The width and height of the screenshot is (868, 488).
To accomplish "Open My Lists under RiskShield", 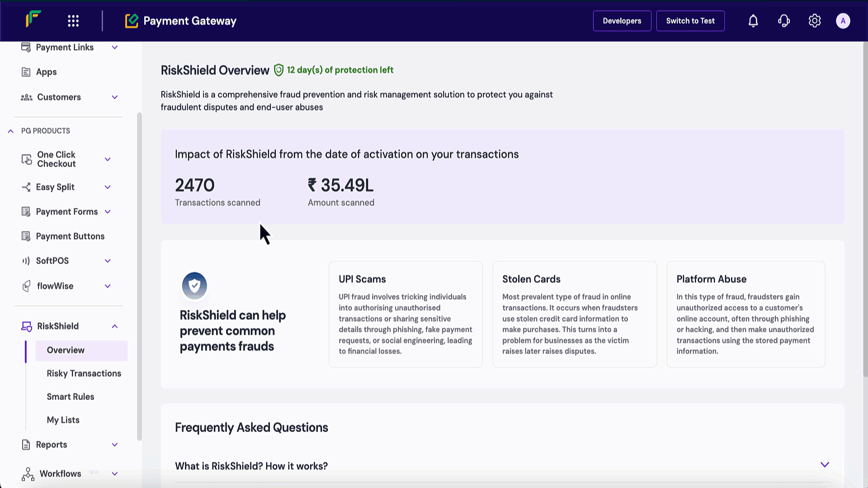I will click(63, 420).
